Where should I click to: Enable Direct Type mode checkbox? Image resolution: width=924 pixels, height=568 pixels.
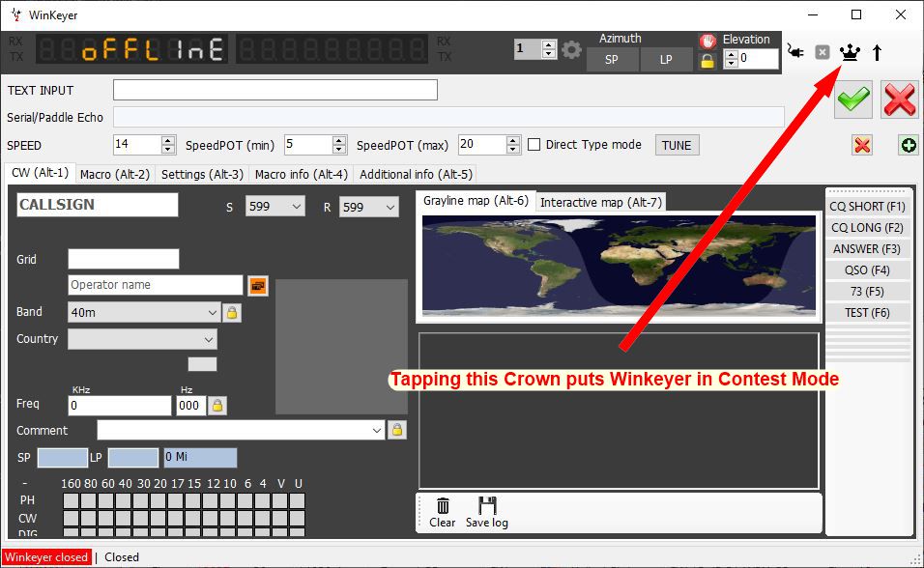point(534,144)
